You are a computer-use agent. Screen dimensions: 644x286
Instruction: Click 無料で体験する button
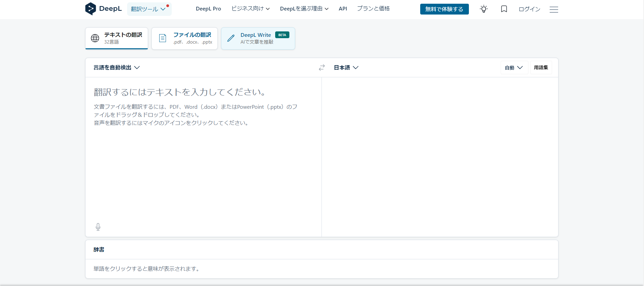[x=444, y=9]
